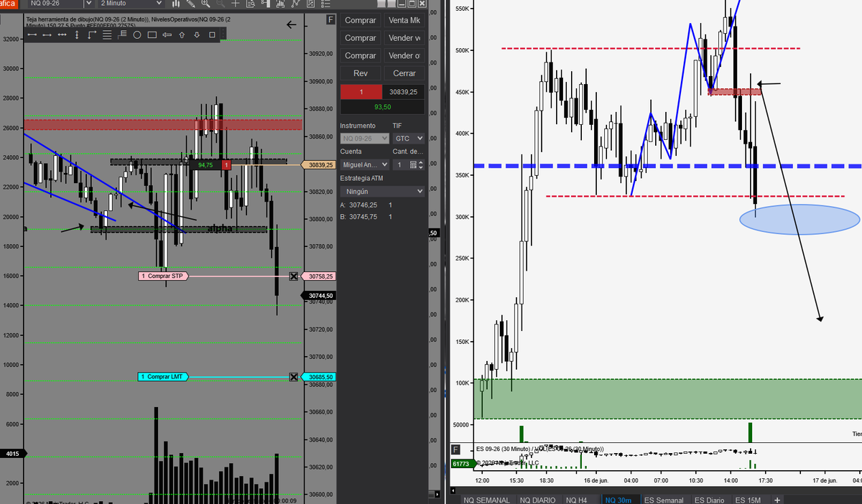Toggle the Chart Trader panel icon
The image size is (862, 504).
point(265,4)
